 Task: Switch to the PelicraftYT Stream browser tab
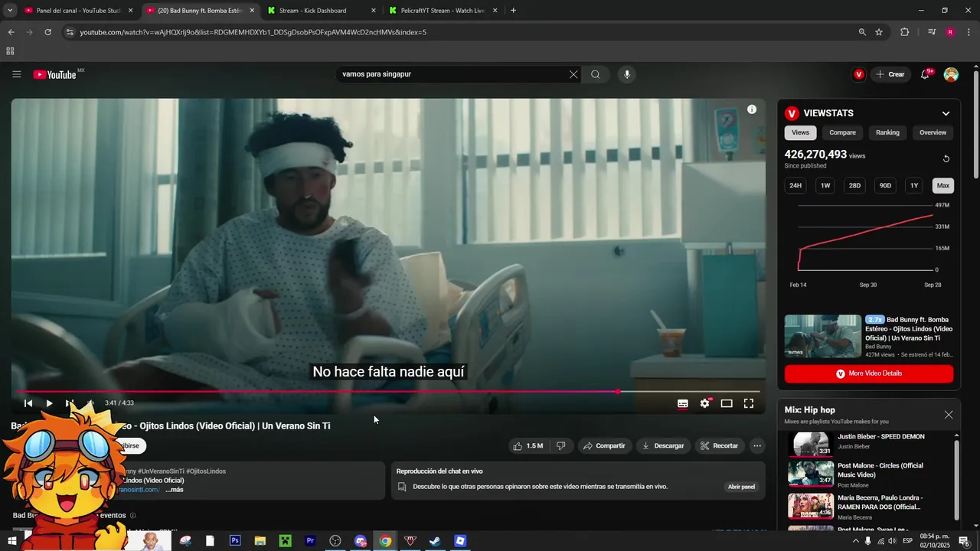pos(443,11)
